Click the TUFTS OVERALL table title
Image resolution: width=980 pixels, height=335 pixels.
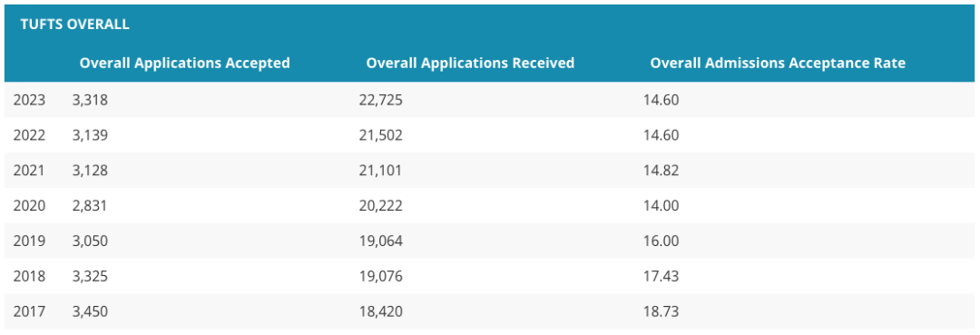point(75,25)
